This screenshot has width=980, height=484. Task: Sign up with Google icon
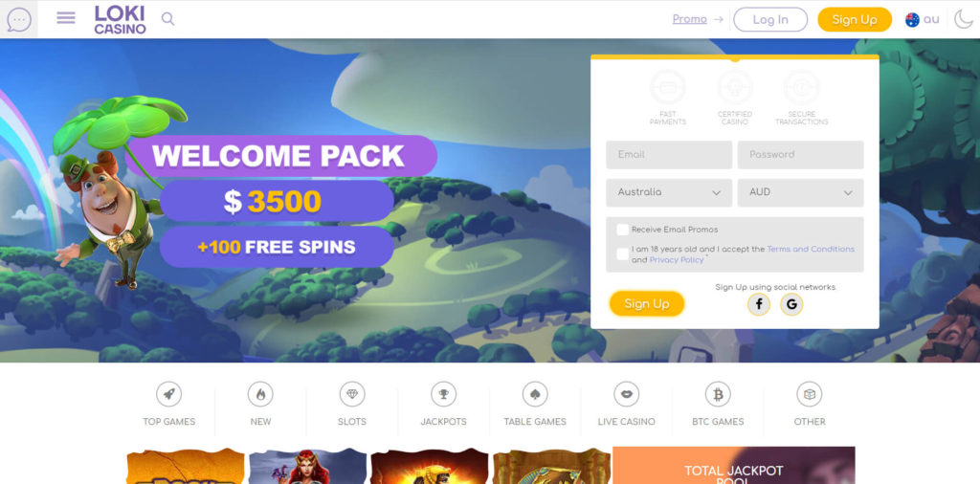pos(791,304)
